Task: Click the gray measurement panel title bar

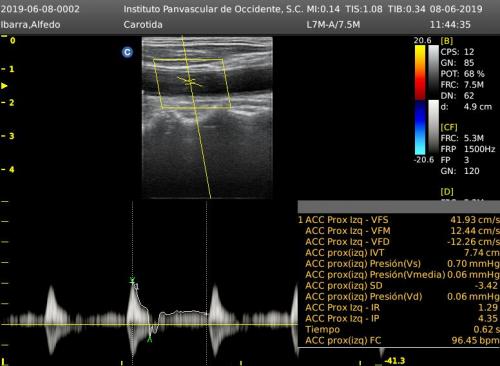Action: point(399,207)
